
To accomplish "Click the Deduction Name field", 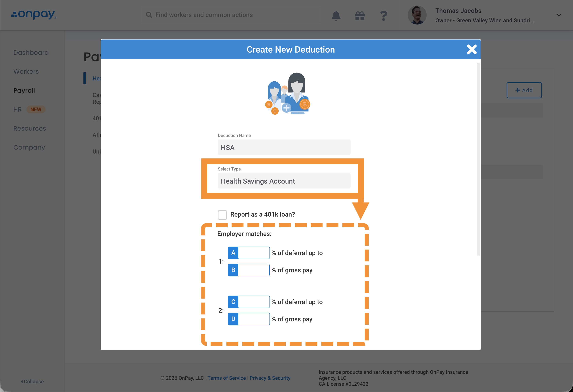I will pos(284,147).
